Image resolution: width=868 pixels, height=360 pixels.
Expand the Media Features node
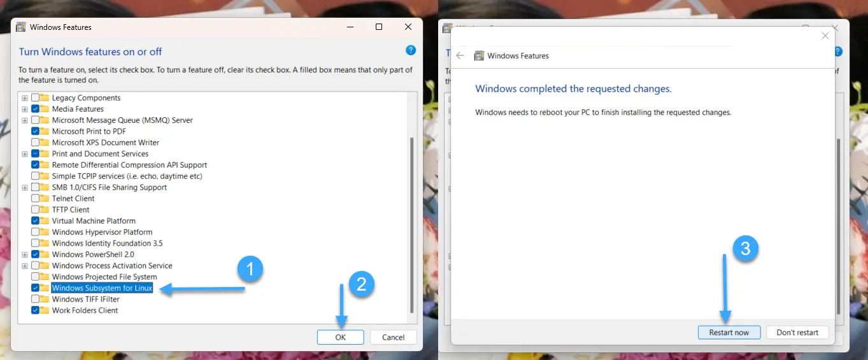point(25,109)
